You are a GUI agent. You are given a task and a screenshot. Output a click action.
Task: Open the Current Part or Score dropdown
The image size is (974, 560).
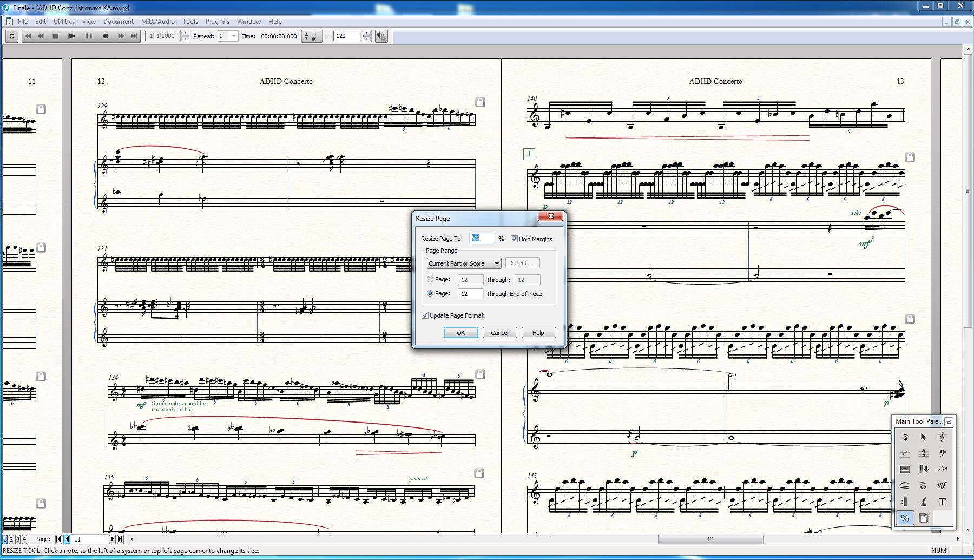(x=464, y=263)
